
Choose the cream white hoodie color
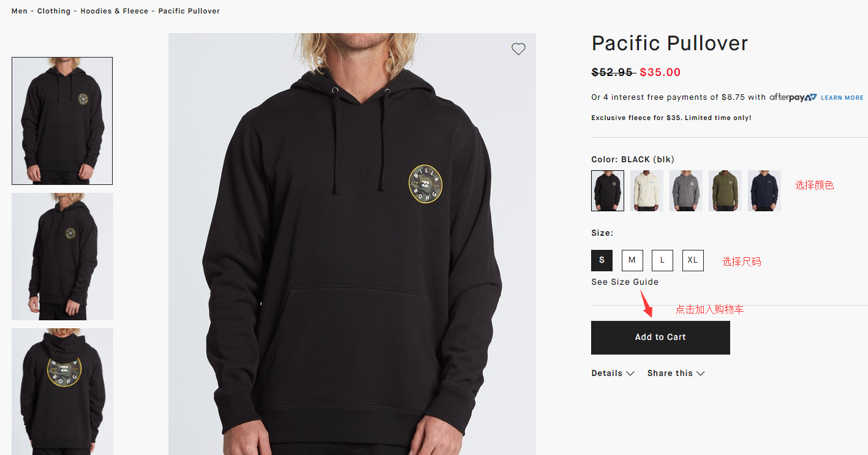pos(647,191)
